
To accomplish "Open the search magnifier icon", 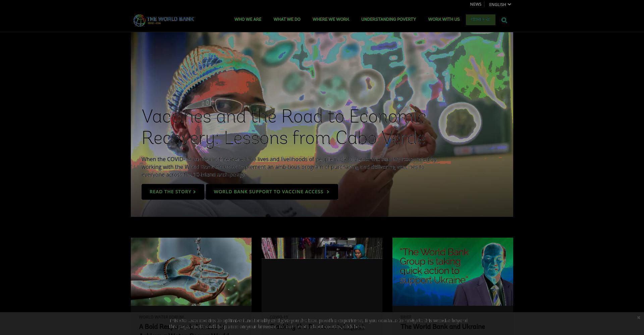I will click(x=504, y=20).
